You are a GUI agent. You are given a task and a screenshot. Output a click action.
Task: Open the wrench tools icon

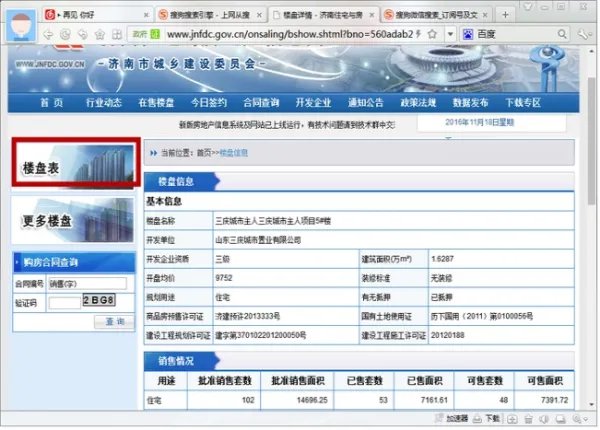[x=584, y=34]
